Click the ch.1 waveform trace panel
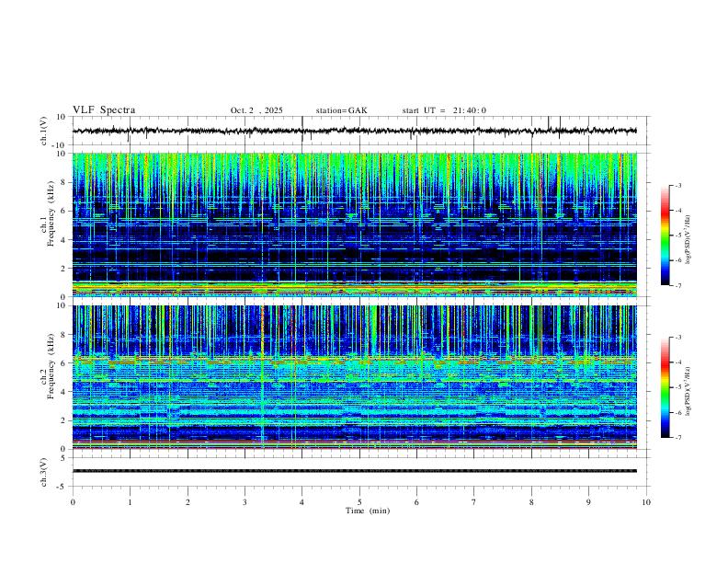Image resolution: width=728 pixels, height=563 pixels. pyautogui.click(x=359, y=131)
